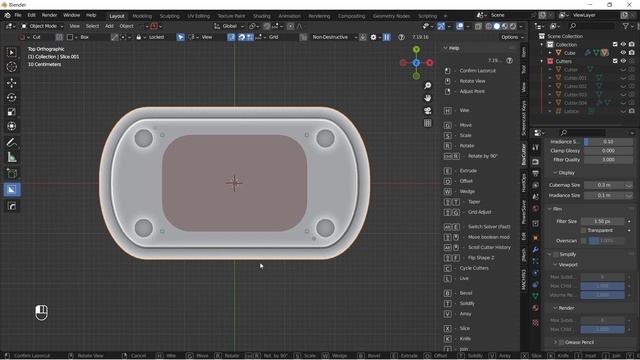Enable the Overscan checkbox

584,241
